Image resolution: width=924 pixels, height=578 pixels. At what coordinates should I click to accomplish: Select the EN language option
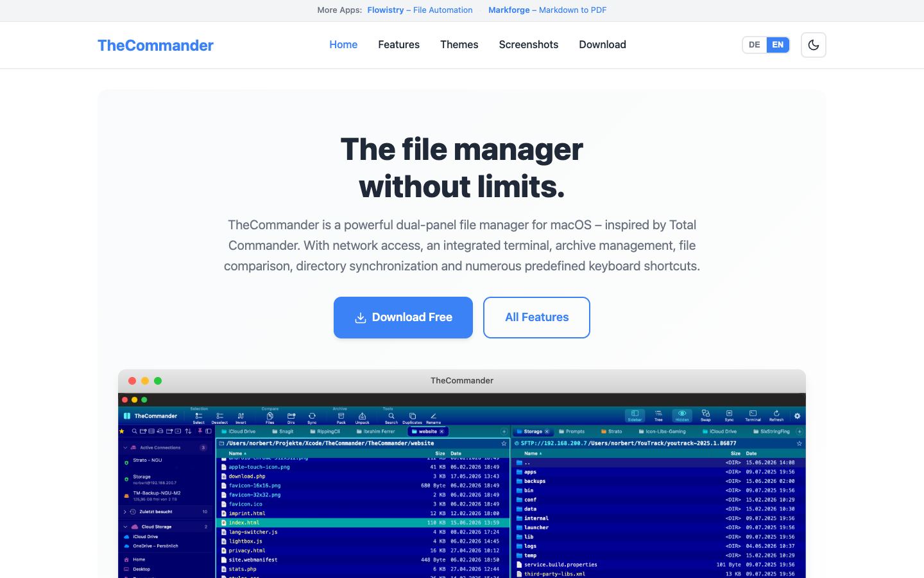tap(778, 45)
